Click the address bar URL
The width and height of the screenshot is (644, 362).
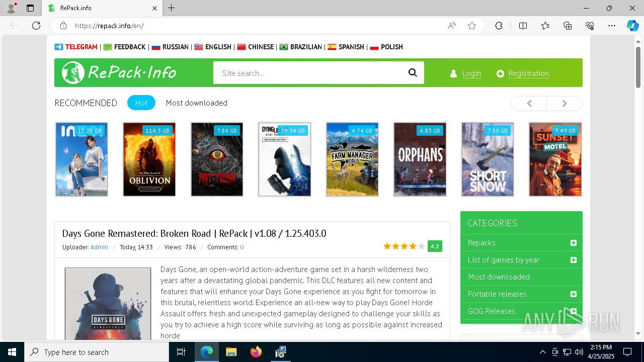click(109, 26)
